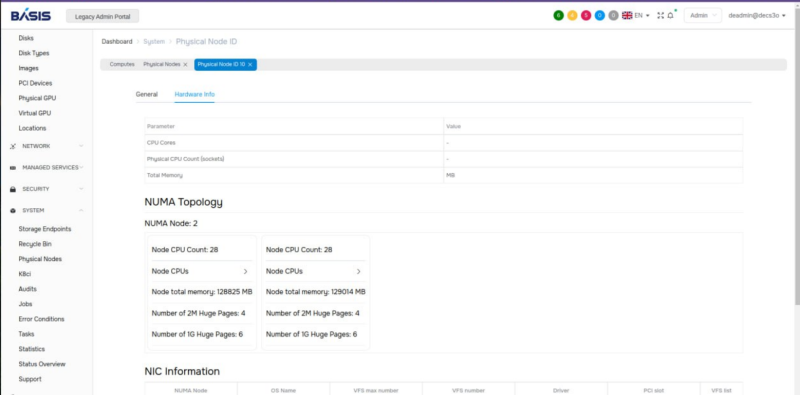This screenshot has width=800, height=395.
Task: Click the blue status counter badge
Action: click(599, 15)
